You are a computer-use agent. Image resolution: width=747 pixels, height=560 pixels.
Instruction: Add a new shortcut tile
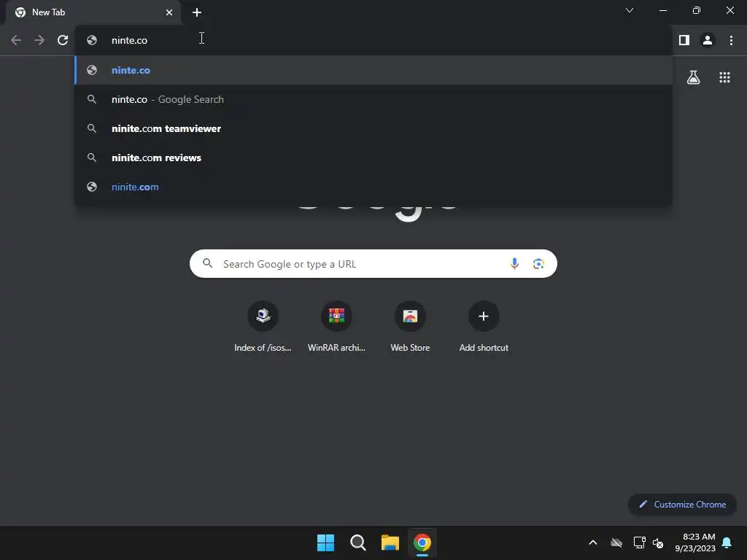click(x=484, y=327)
